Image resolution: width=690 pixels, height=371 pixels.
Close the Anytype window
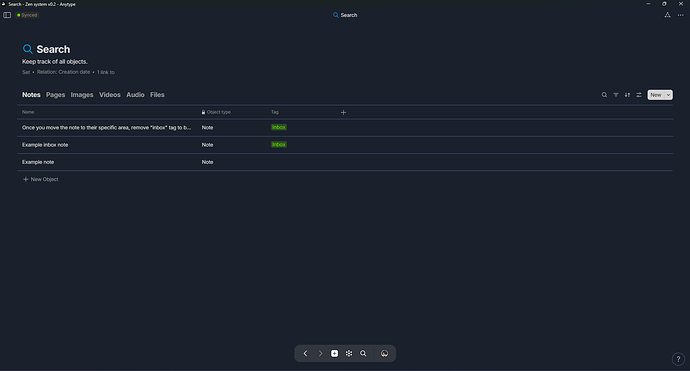[x=681, y=4]
